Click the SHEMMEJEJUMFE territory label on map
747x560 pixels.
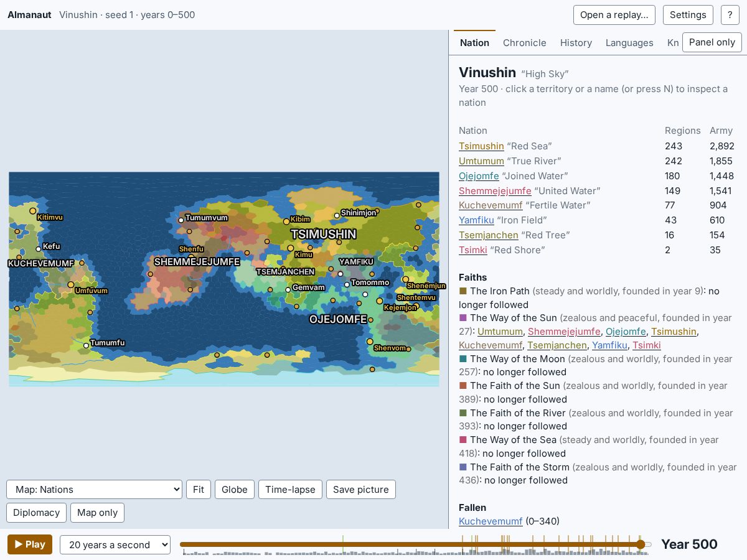pyautogui.click(x=197, y=262)
